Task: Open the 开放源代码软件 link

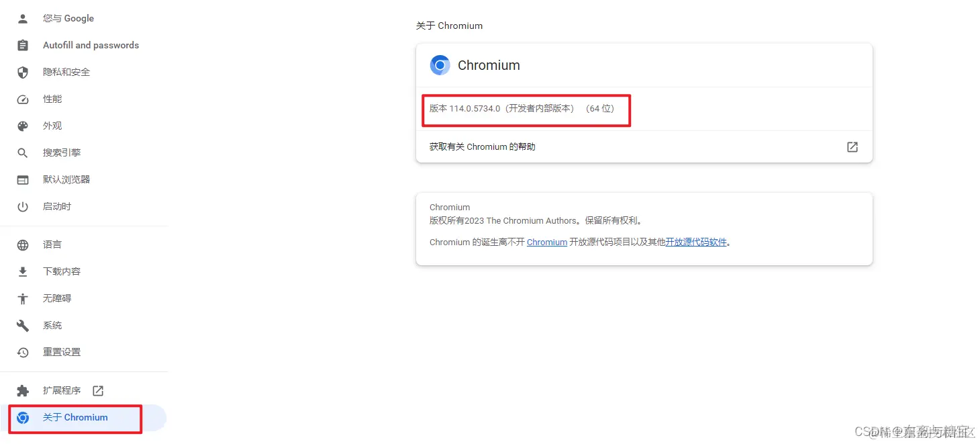Action: coord(696,242)
